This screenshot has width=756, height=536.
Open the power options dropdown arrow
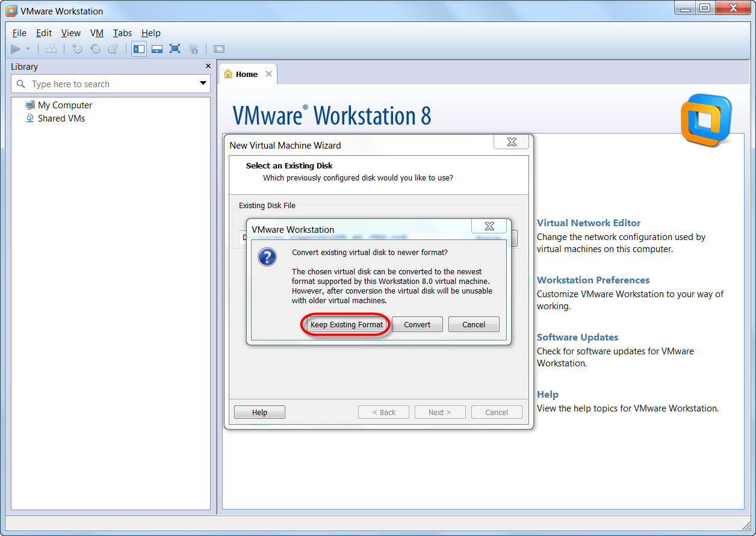(x=28, y=49)
